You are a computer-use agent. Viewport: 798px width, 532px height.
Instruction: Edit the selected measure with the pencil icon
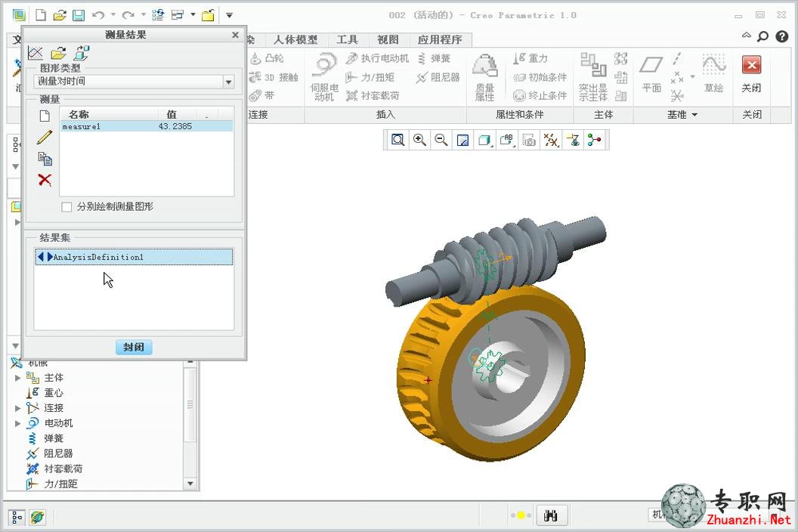click(x=45, y=137)
